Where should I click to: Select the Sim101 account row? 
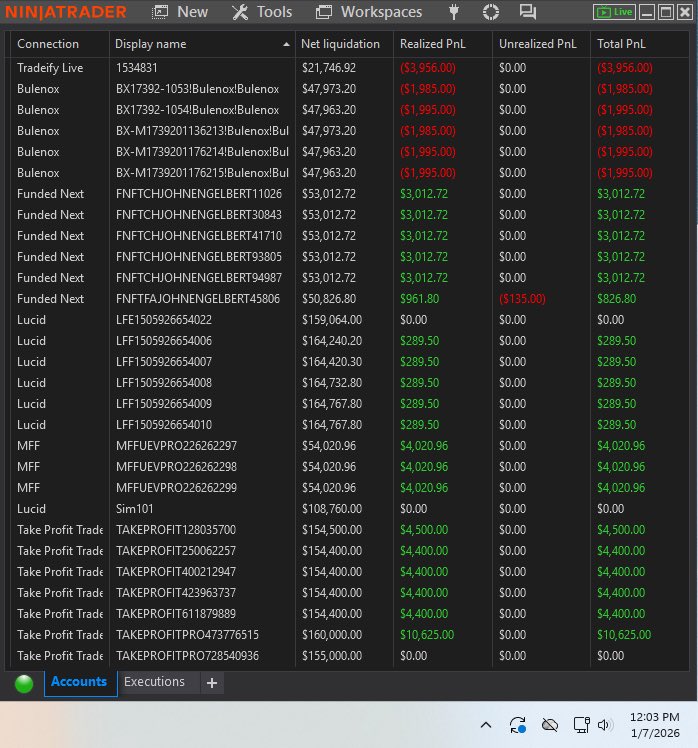click(x=348, y=509)
